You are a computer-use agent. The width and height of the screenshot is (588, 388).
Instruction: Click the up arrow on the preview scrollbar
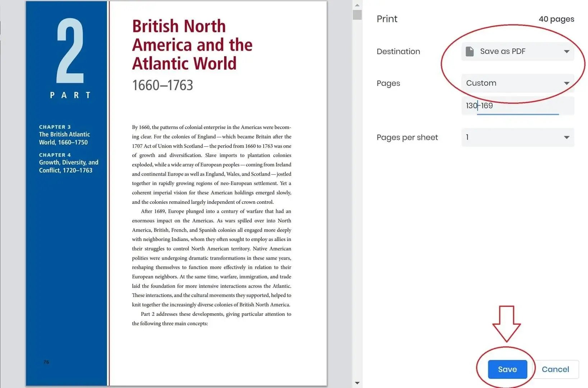(357, 5)
